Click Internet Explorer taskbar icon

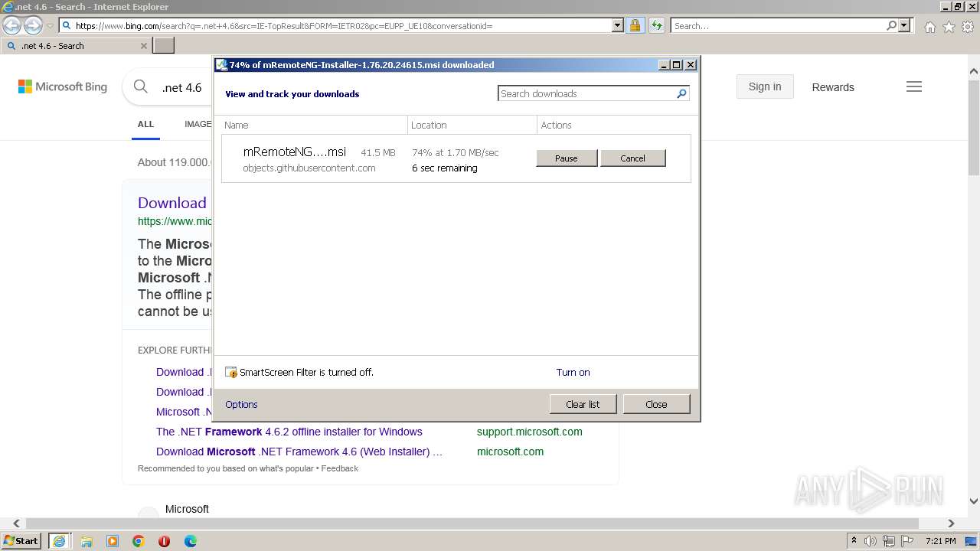click(x=60, y=541)
